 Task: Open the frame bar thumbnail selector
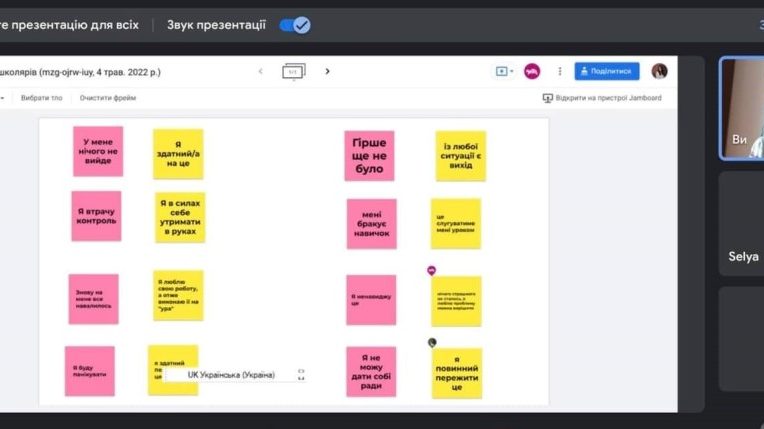(293, 71)
